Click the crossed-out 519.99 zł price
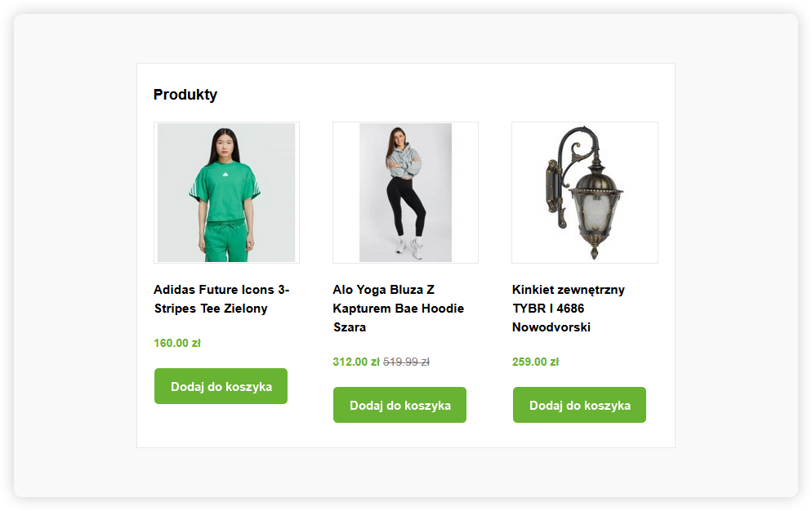This screenshot has width=812, height=511. (x=406, y=362)
